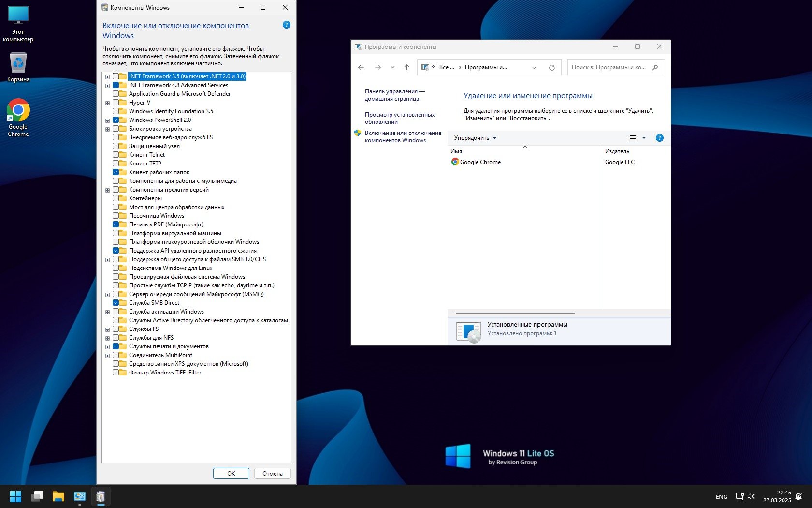Viewport: 812px width, 508px height.
Task: Enable the Hyper-V checkbox
Action: coord(116,103)
